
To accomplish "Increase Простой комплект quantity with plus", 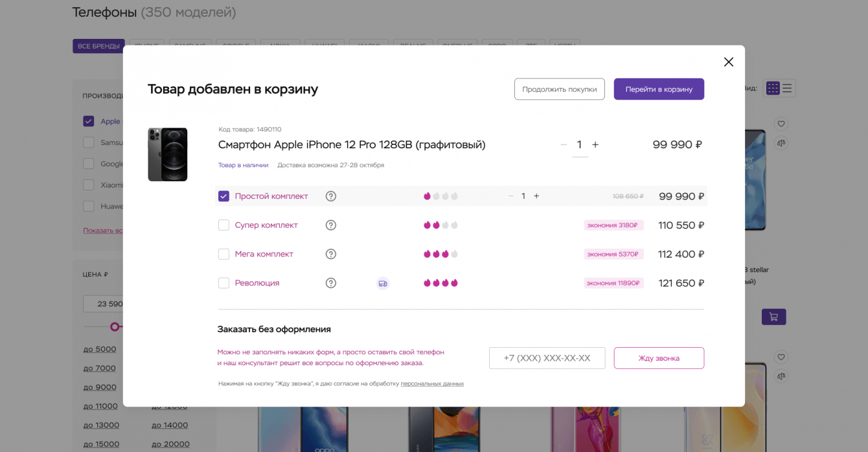I will (x=536, y=196).
